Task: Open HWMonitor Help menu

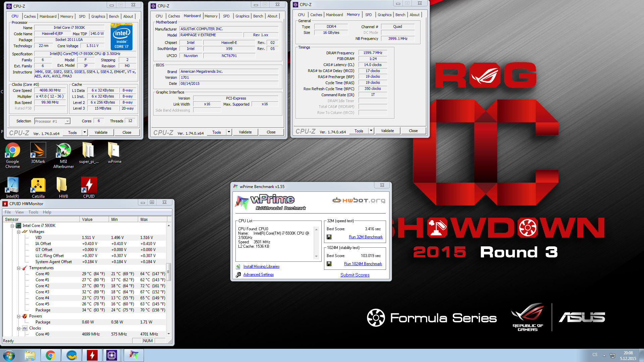Action: pyautogui.click(x=47, y=212)
